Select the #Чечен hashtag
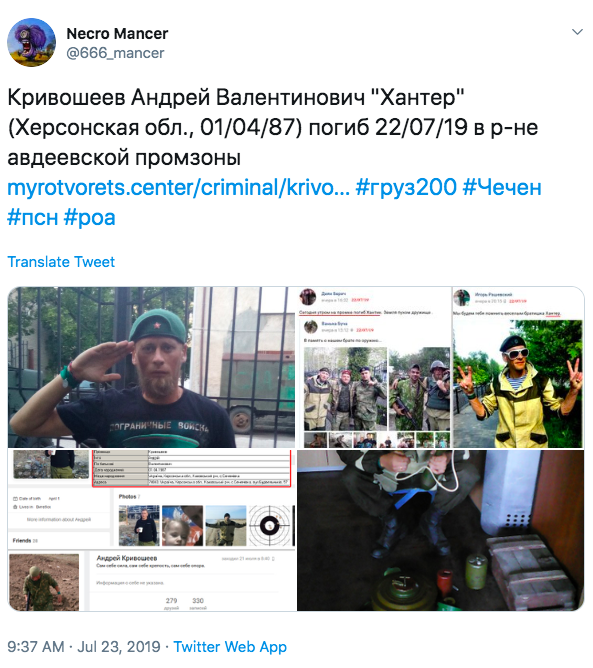This screenshot has height=668, width=593. point(502,187)
